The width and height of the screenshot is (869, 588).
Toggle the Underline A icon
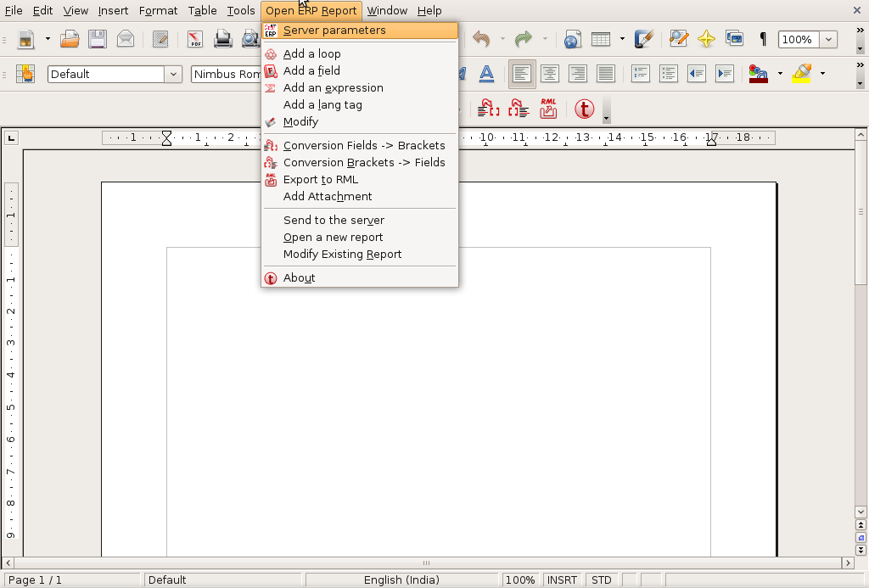click(x=486, y=74)
